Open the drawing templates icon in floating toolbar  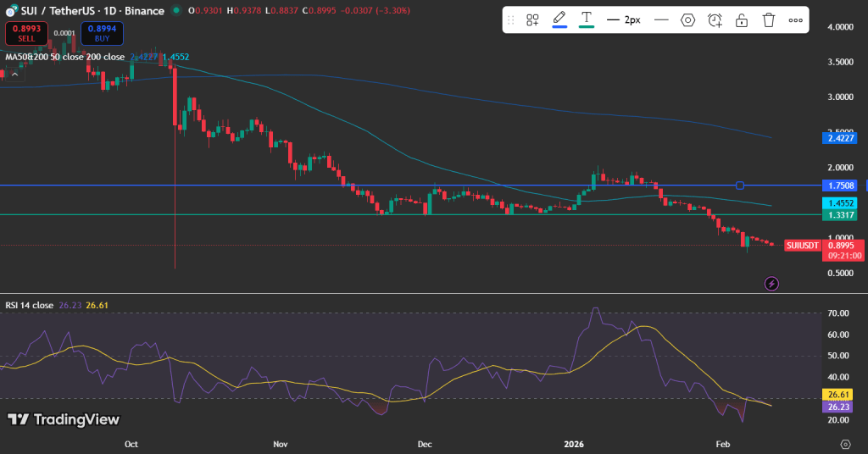[x=532, y=20]
